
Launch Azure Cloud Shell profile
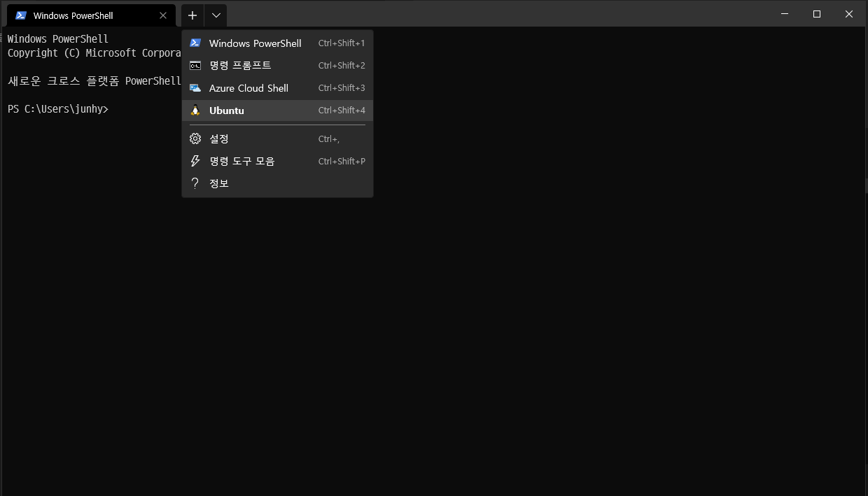click(277, 88)
